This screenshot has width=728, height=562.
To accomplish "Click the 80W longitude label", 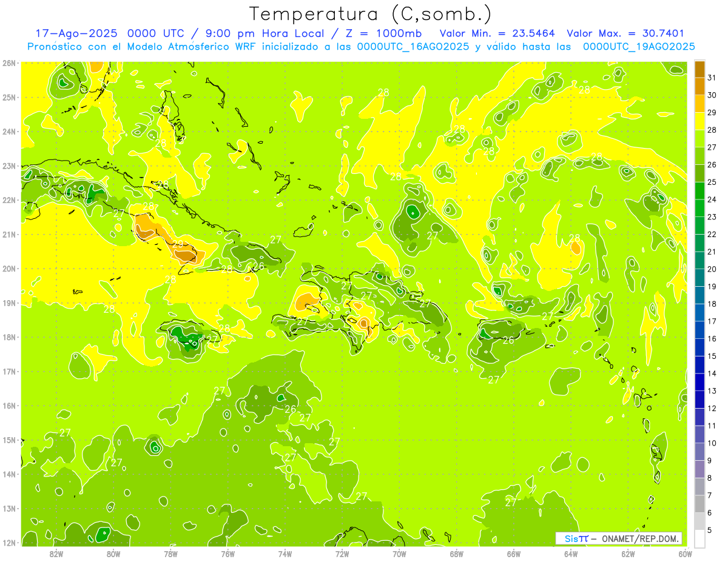I will click(x=113, y=553).
